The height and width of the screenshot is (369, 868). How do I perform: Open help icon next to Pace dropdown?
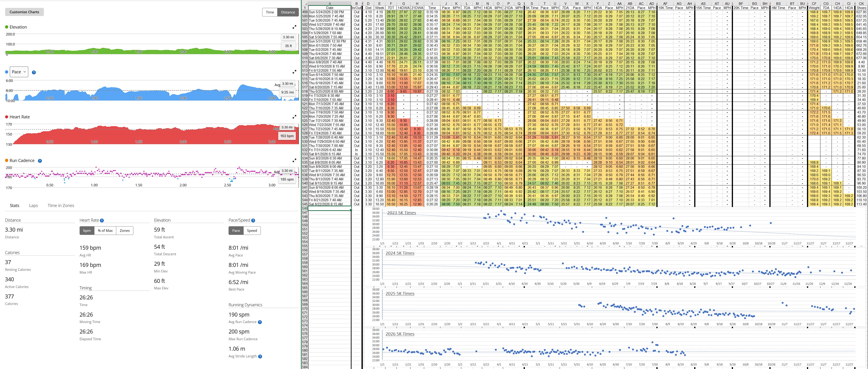(x=34, y=72)
